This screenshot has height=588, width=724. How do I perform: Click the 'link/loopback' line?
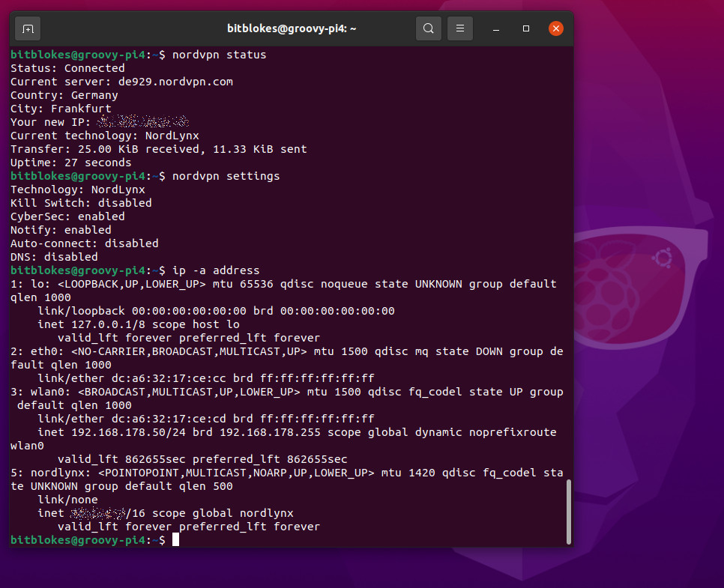(216, 311)
